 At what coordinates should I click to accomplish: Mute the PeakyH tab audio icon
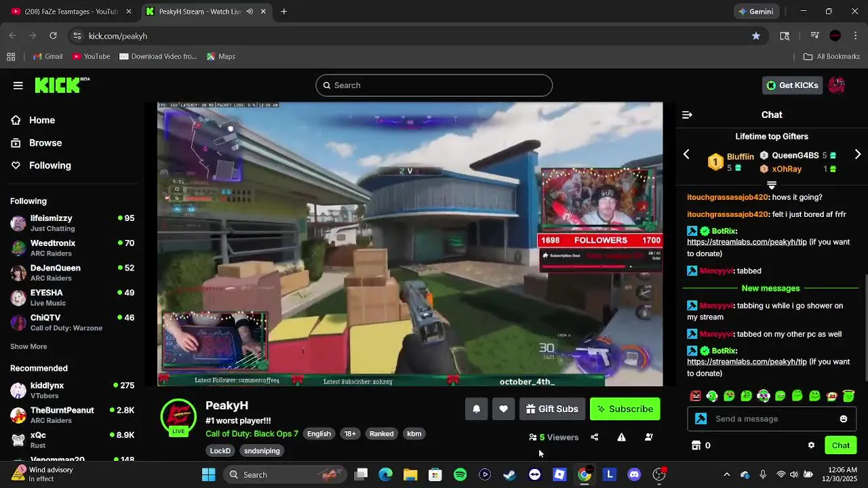pyautogui.click(x=250, y=12)
